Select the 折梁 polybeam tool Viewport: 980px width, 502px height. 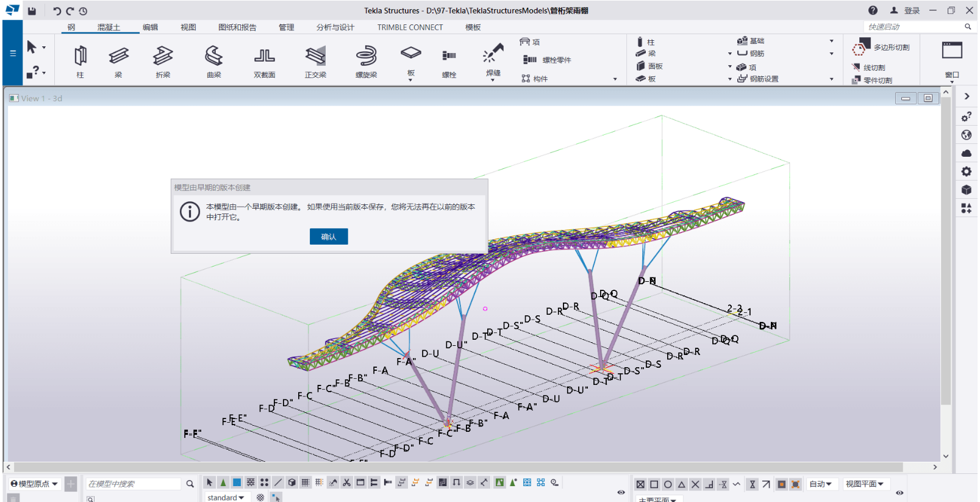coord(163,60)
